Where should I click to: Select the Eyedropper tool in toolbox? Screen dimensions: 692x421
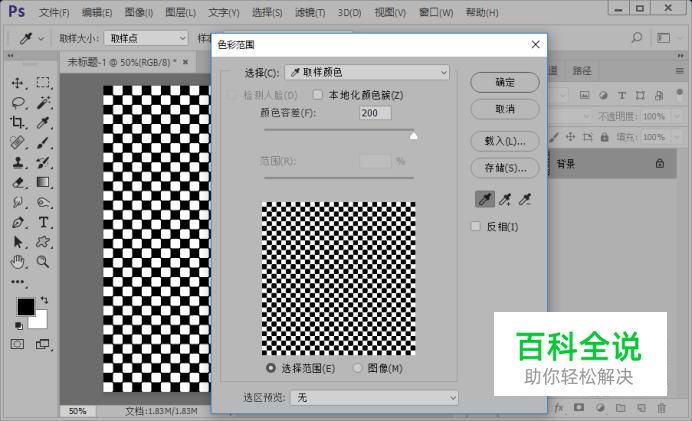pos(43,123)
